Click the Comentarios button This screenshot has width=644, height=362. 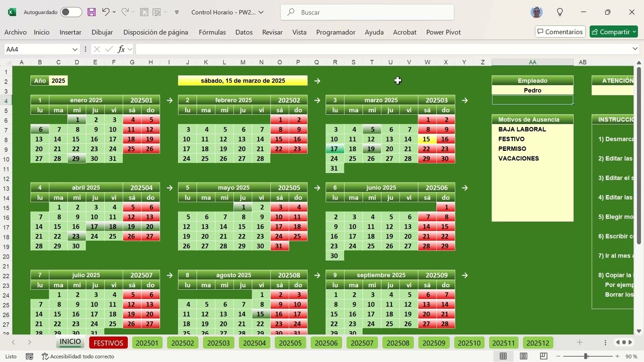(x=560, y=32)
